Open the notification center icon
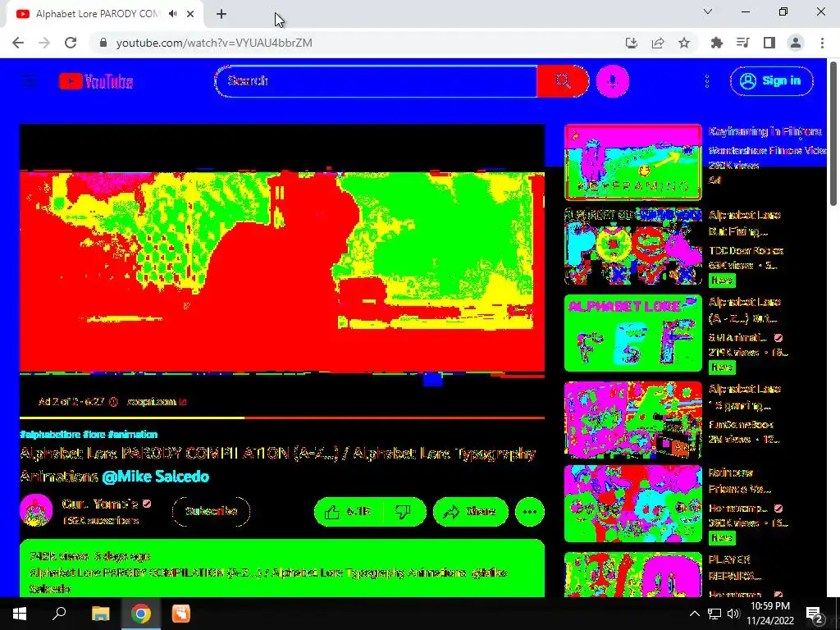 click(x=815, y=614)
